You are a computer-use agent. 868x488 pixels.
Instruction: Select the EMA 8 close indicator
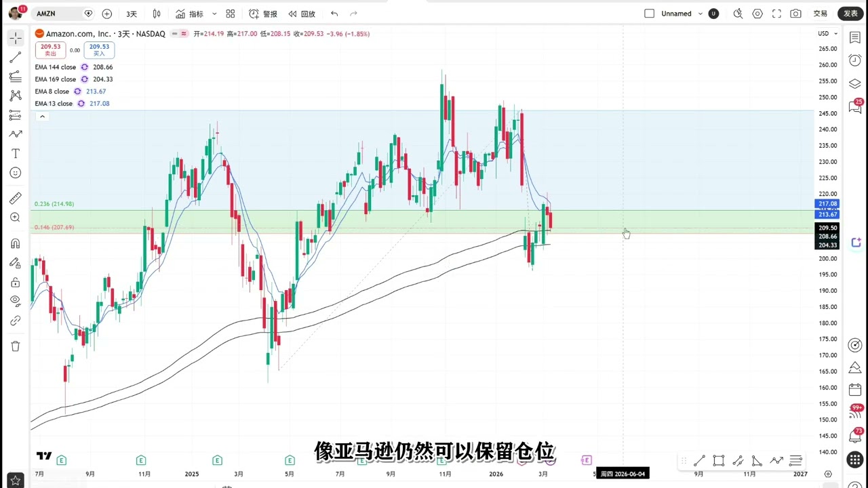[x=52, y=91]
